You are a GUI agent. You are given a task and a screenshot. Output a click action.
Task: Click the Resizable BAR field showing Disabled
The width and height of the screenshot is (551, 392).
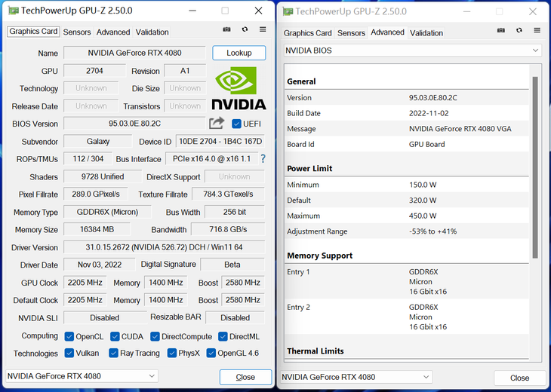point(235,317)
